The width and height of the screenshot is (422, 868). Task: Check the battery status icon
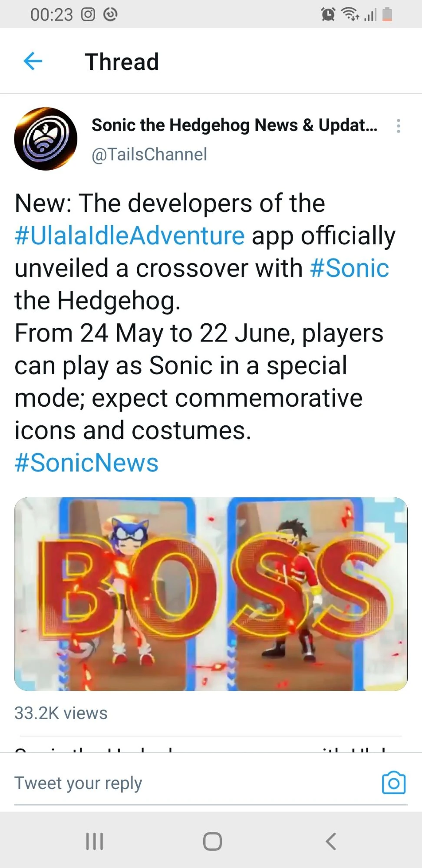point(386,14)
